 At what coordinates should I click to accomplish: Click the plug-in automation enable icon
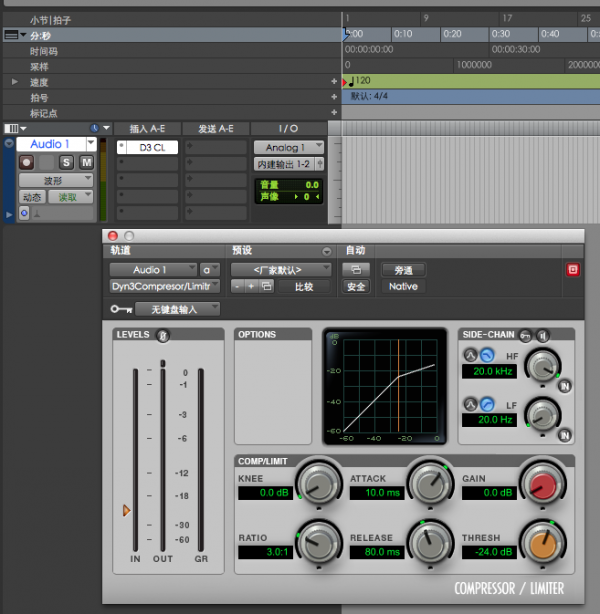point(354,269)
